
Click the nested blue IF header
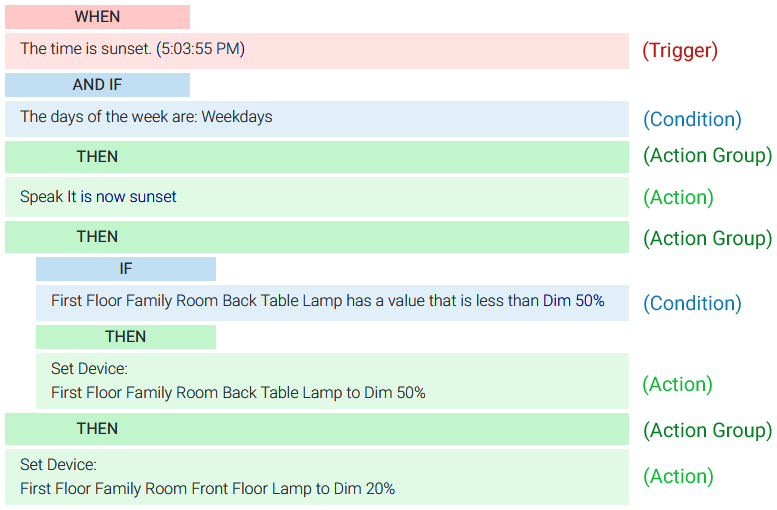(x=126, y=269)
